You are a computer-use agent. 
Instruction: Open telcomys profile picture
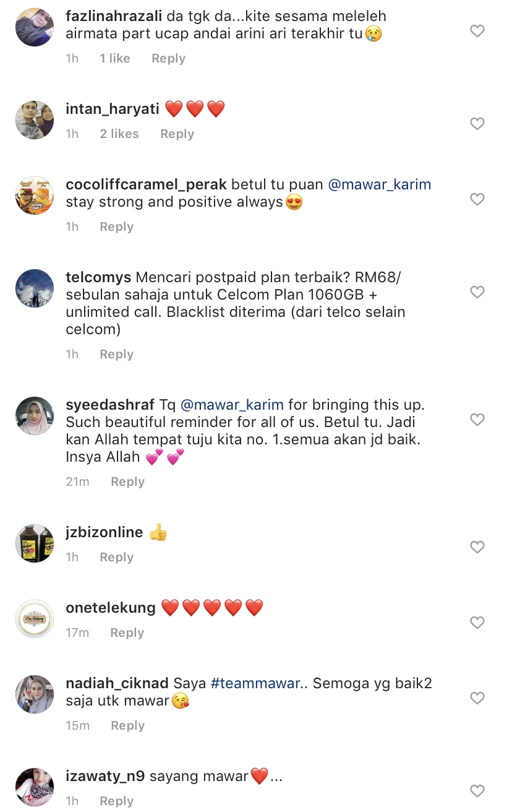tap(35, 288)
